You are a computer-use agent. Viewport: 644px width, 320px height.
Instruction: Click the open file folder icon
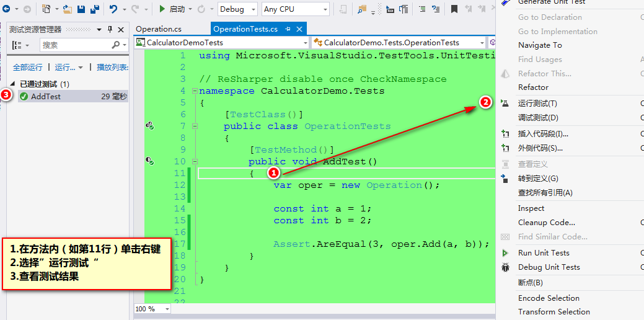point(68,9)
